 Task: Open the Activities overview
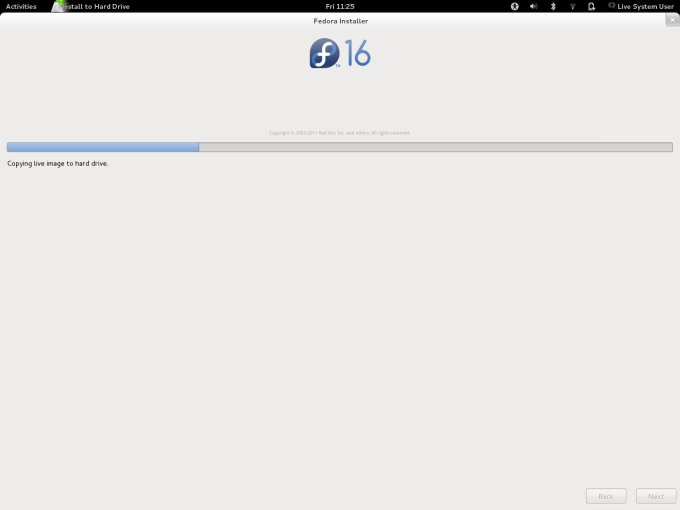(21, 7)
